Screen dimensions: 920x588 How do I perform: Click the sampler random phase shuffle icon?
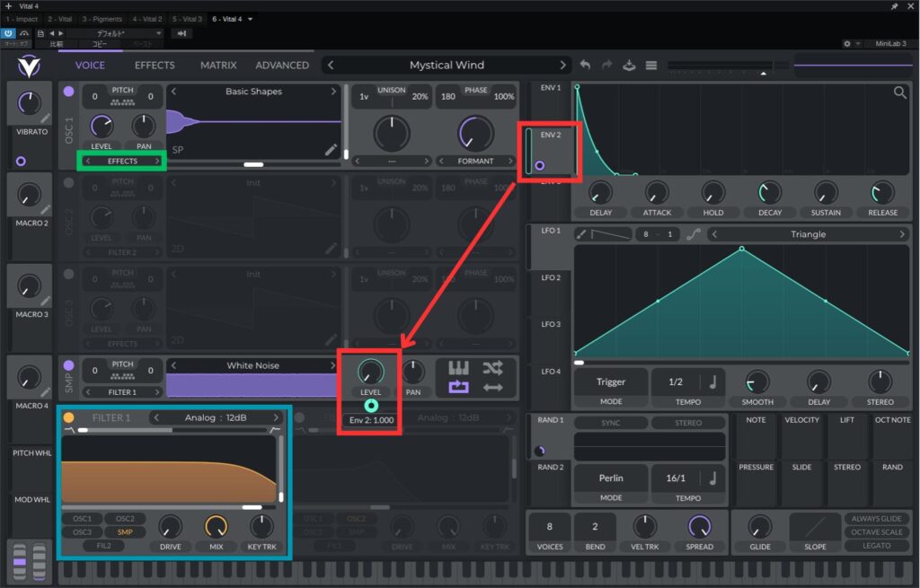(492, 368)
